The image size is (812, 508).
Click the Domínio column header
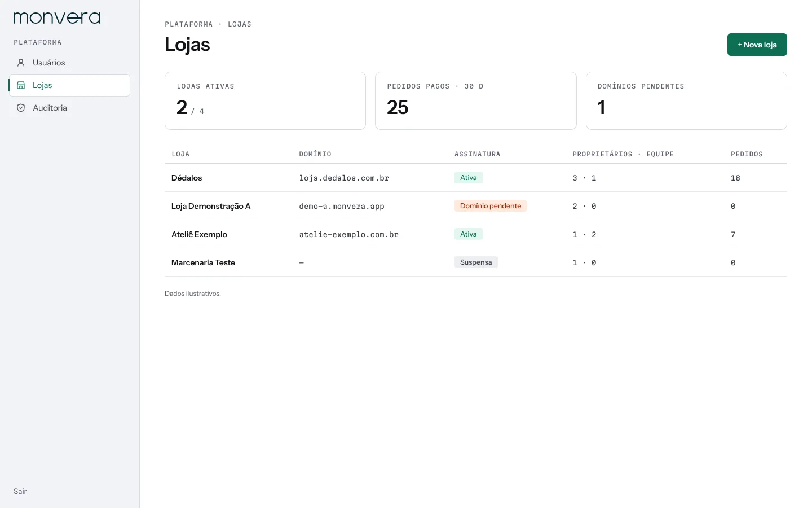point(315,154)
